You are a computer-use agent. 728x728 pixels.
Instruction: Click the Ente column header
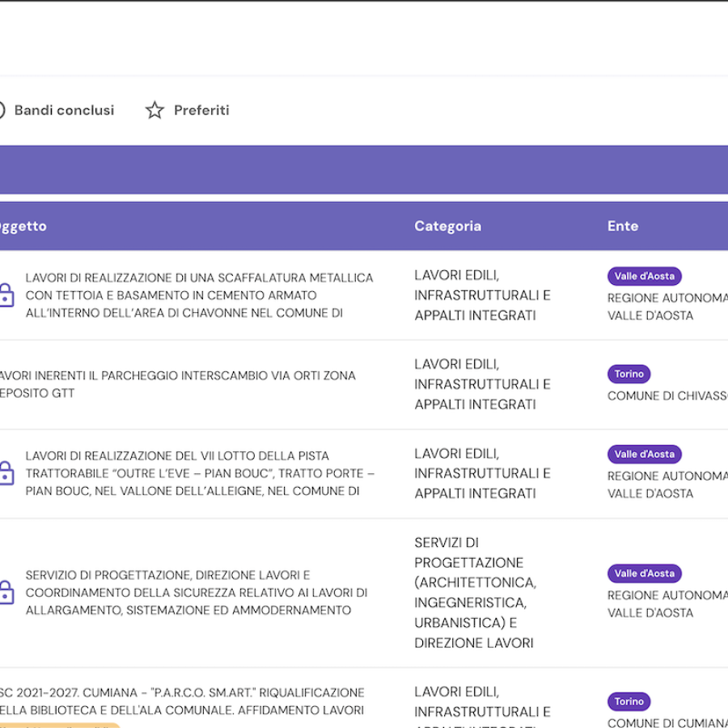pyautogui.click(x=622, y=226)
